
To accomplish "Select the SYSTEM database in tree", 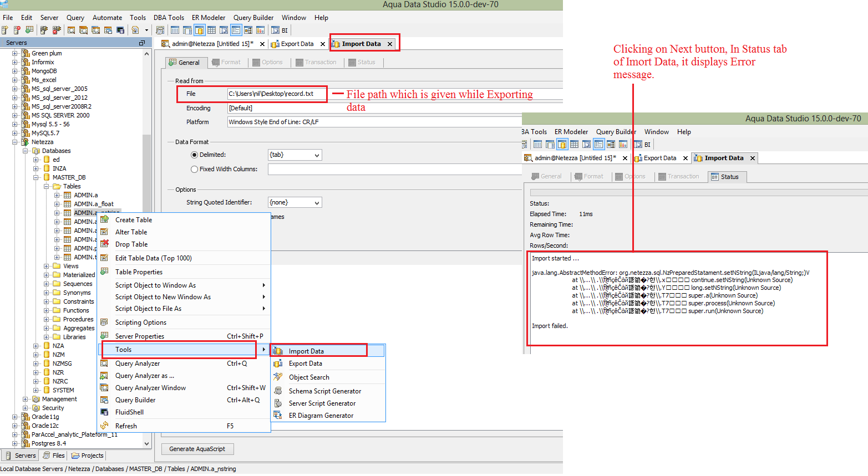I will tap(63, 390).
